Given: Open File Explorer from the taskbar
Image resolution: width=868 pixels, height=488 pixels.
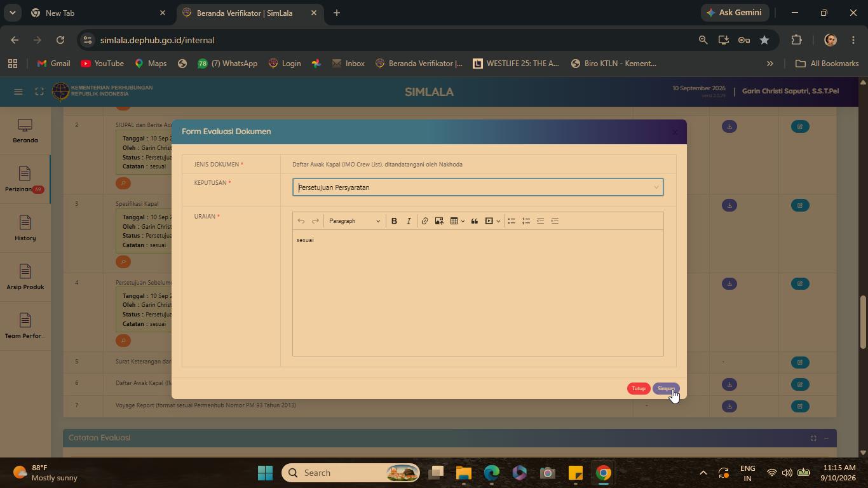Looking at the screenshot, I should 464,473.
